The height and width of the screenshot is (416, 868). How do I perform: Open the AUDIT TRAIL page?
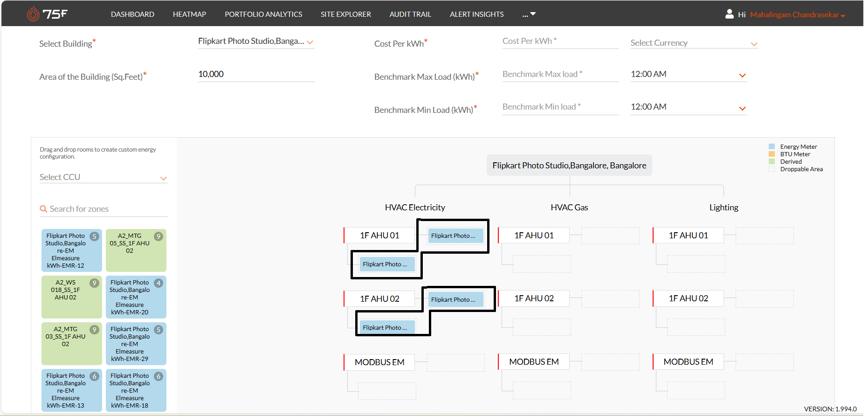[410, 14]
